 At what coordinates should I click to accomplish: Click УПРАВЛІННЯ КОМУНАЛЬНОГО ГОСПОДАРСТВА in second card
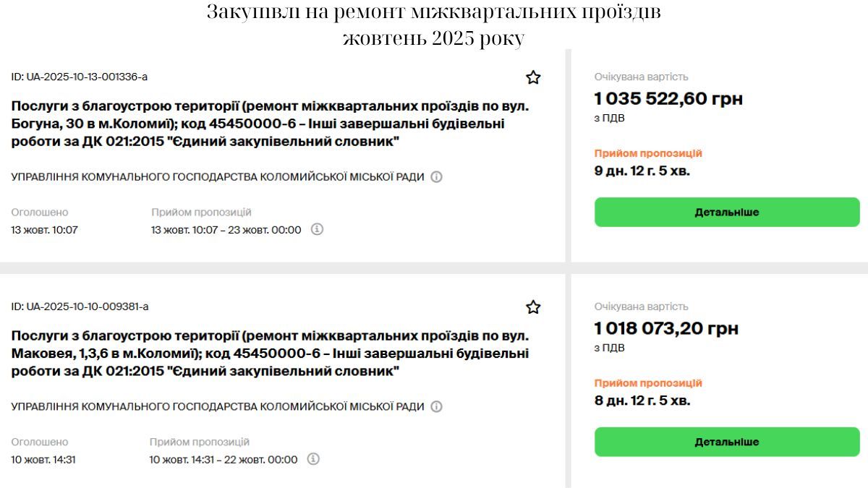(x=213, y=405)
